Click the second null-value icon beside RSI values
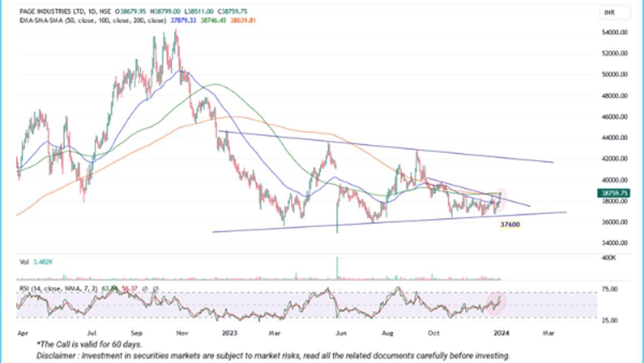This screenshot has height=363, width=644. click(x=155, y=289)
